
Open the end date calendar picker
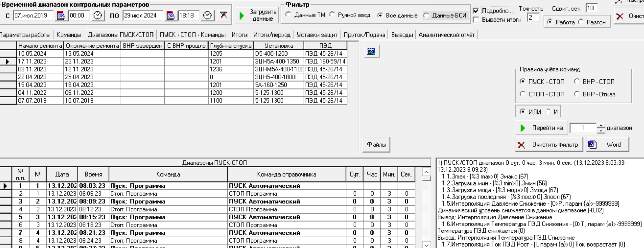171,16
